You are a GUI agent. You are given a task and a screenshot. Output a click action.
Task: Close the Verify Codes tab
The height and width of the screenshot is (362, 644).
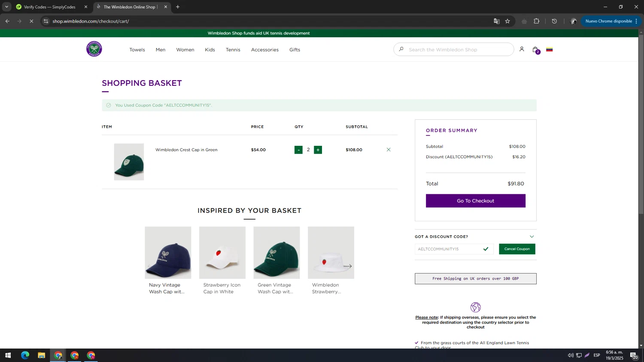point(86,7)
